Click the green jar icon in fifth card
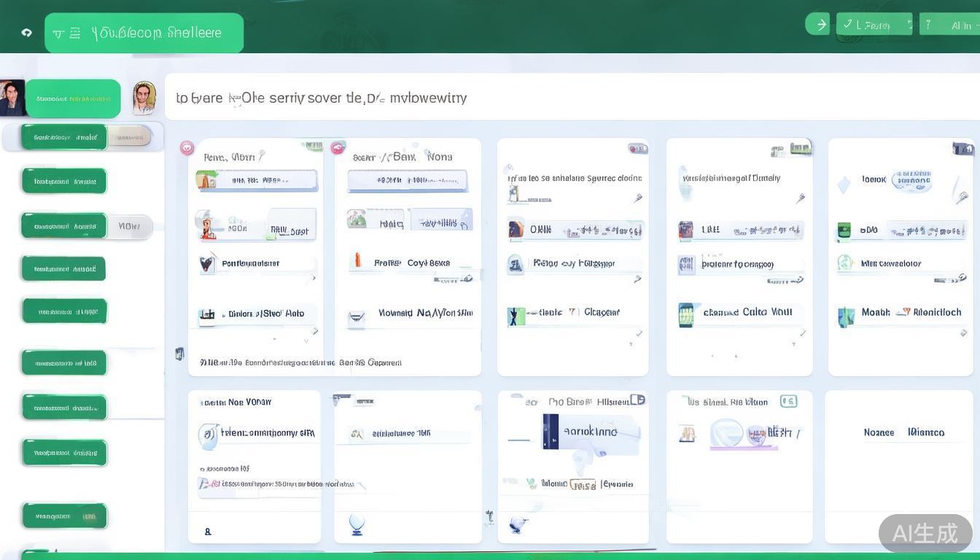The height and width of the screenshot is (560, 980). (x=844, y=231)
